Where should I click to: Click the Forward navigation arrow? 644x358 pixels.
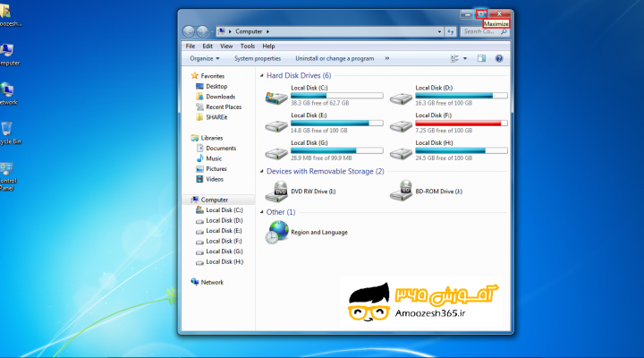202,31
